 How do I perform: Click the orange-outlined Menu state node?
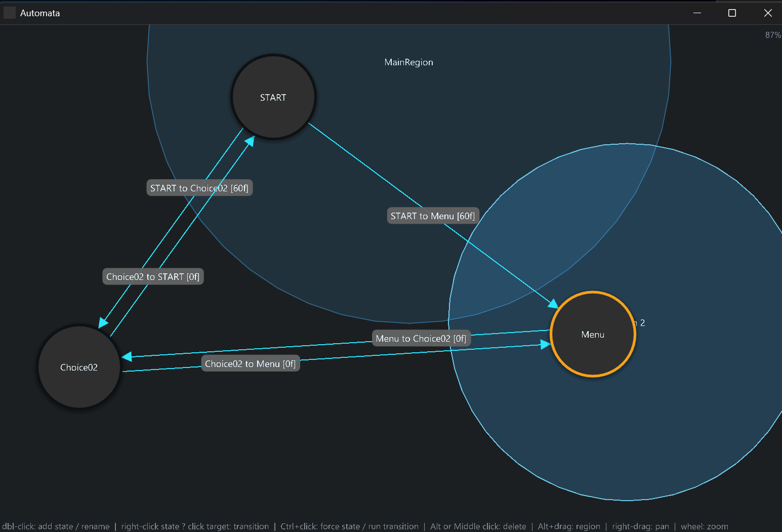coord(593,334)
